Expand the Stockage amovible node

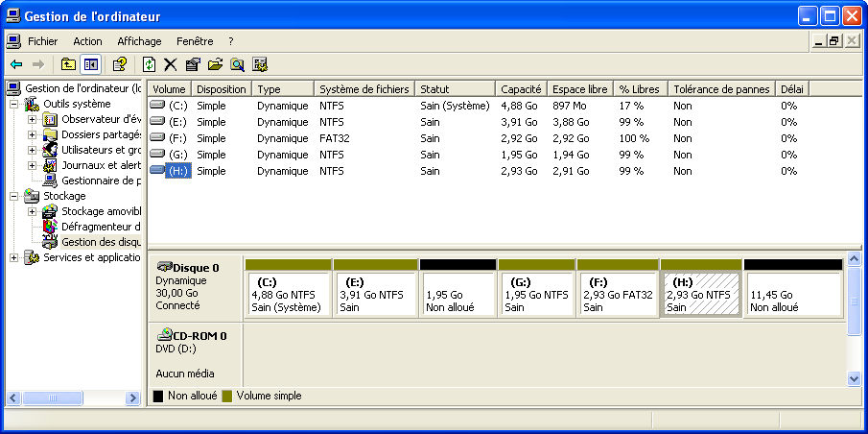(32, 211)
